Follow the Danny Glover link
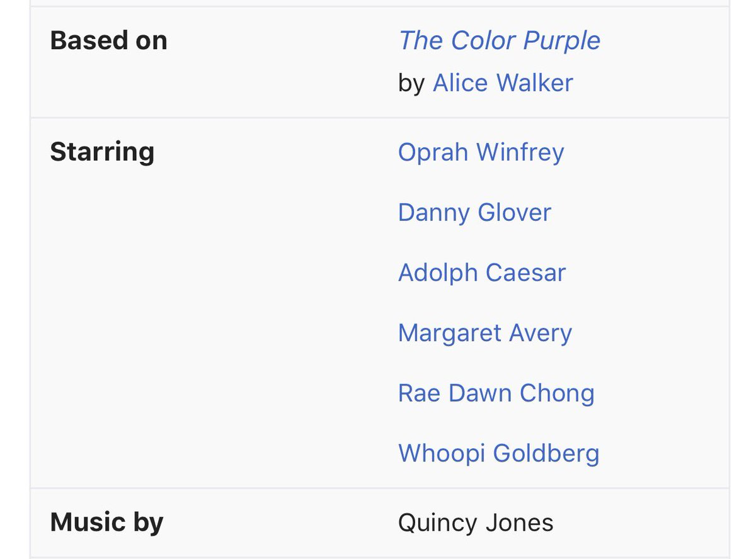756x559 pixels. tap(474, 213)
